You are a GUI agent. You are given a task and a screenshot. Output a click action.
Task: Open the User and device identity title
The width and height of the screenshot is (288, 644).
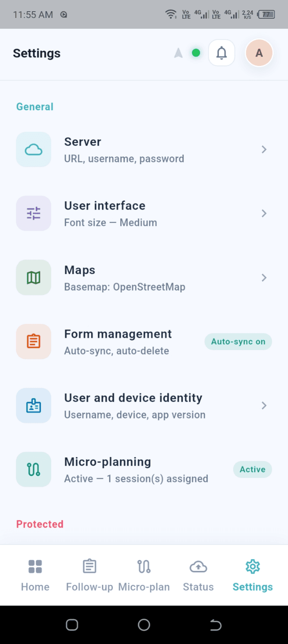133,398
